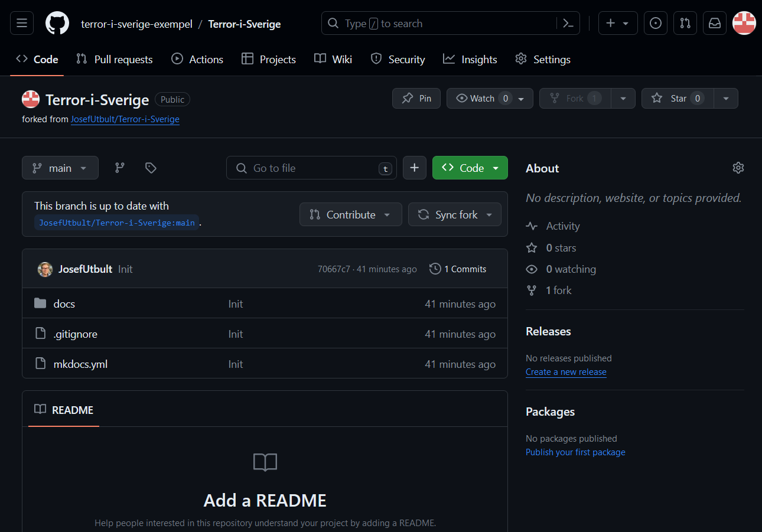762x532 pixels.
Task: Expand the Sync fork dropdown
Action: click(x=455, y=214)
